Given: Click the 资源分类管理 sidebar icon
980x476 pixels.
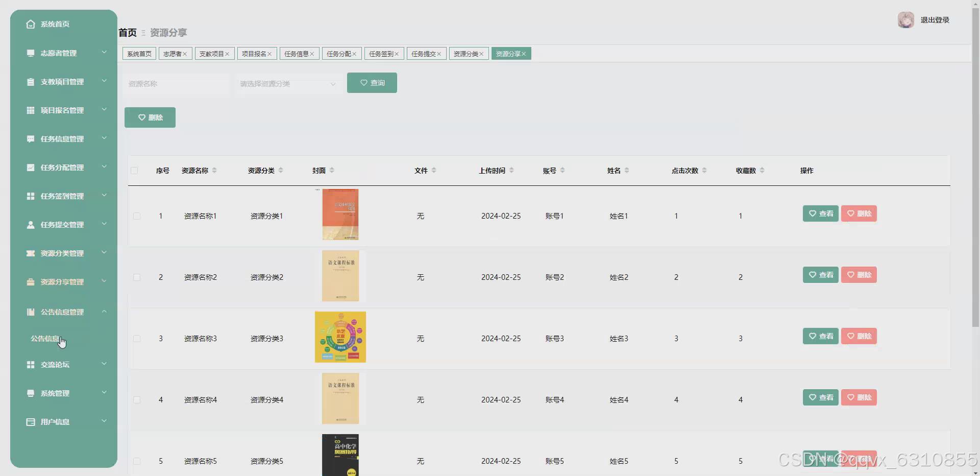Looking at the screenshot, I should [31, 253].
